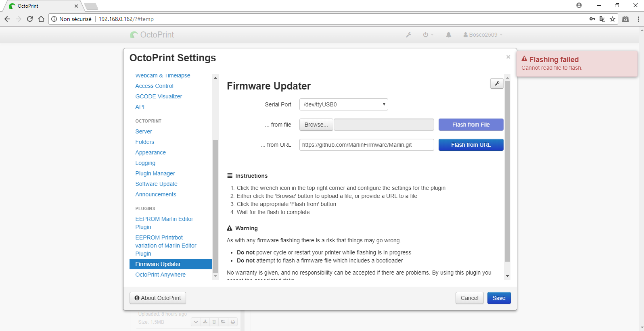The width and height of the screenshot is (644, 331).
Task: Click the Browse... button
Action: pos(316,125)
